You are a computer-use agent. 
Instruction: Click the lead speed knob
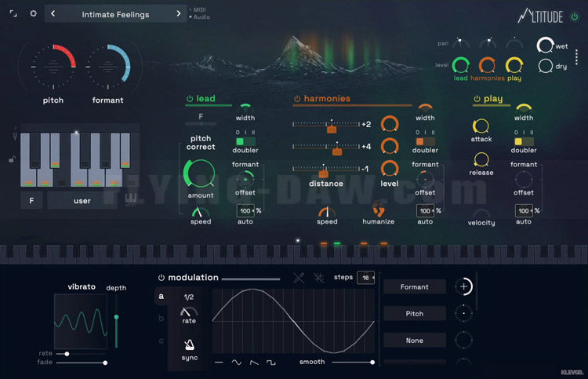point(201,212)
